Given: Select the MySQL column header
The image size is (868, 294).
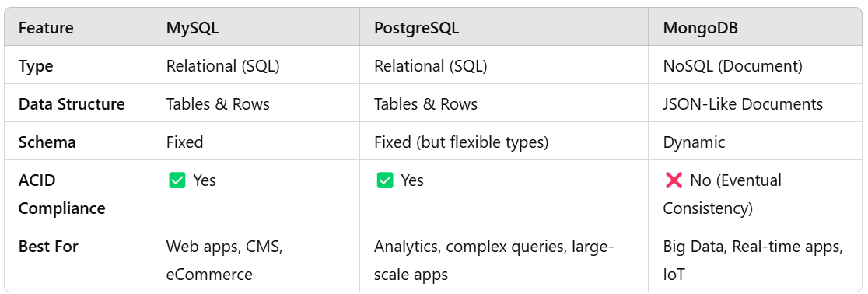Looking at the screenshot, I should 193,28.
